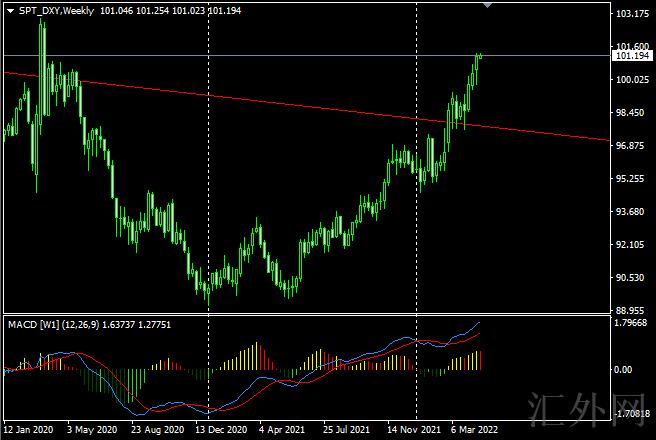The height and width of the screenshot is (440, 656).
Task: Click the 12 Jan 2020 date label
Action: pyautogui.click(x=28, y=431)
